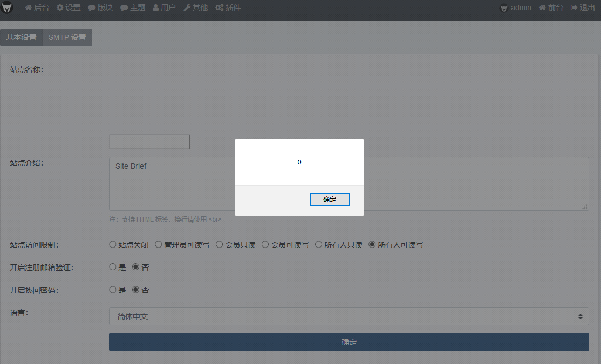
Task: Select 管理员可读写 access option
Action: coord(158,244)
